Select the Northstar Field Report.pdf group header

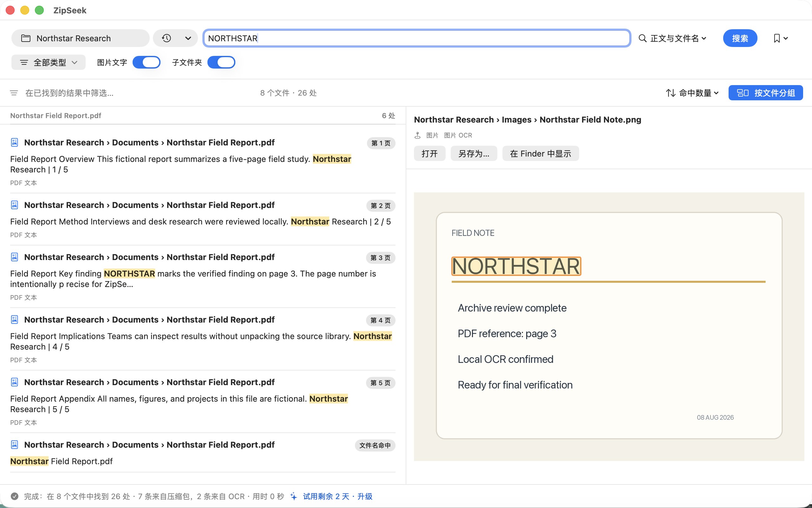203,116
